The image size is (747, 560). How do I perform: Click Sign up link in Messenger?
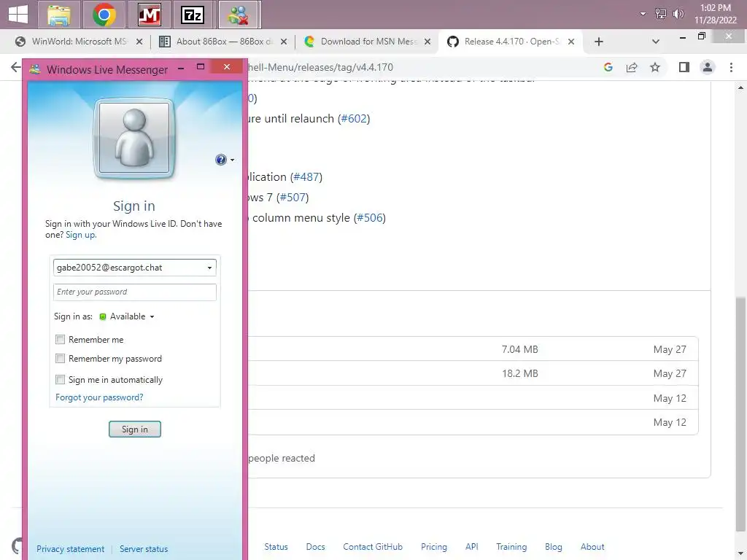pyautogui.click(x=81, y=235)
